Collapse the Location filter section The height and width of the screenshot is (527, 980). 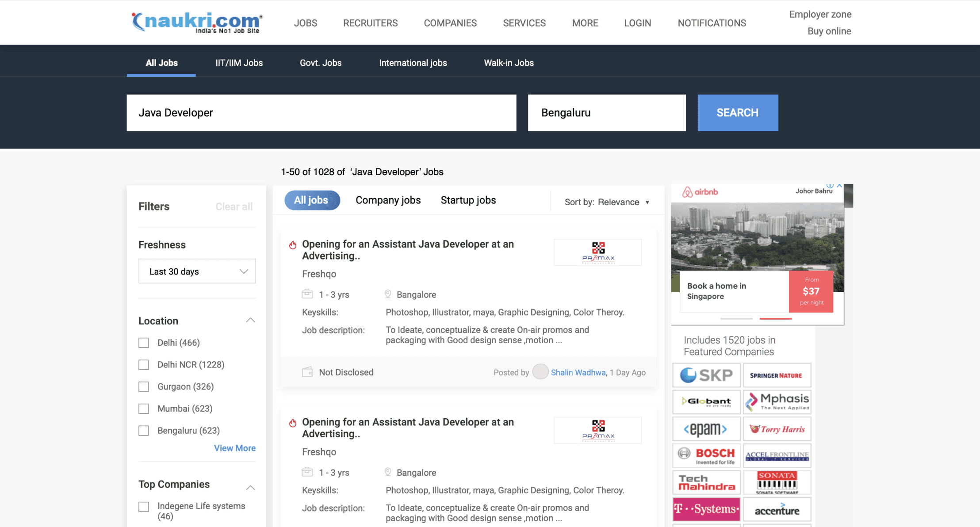(250, 320)
